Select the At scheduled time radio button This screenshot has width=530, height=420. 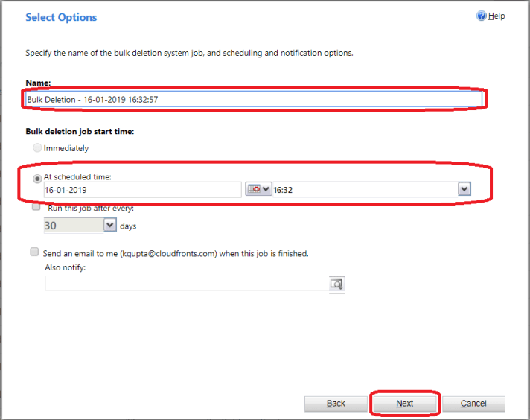click(x=37, y=177)
